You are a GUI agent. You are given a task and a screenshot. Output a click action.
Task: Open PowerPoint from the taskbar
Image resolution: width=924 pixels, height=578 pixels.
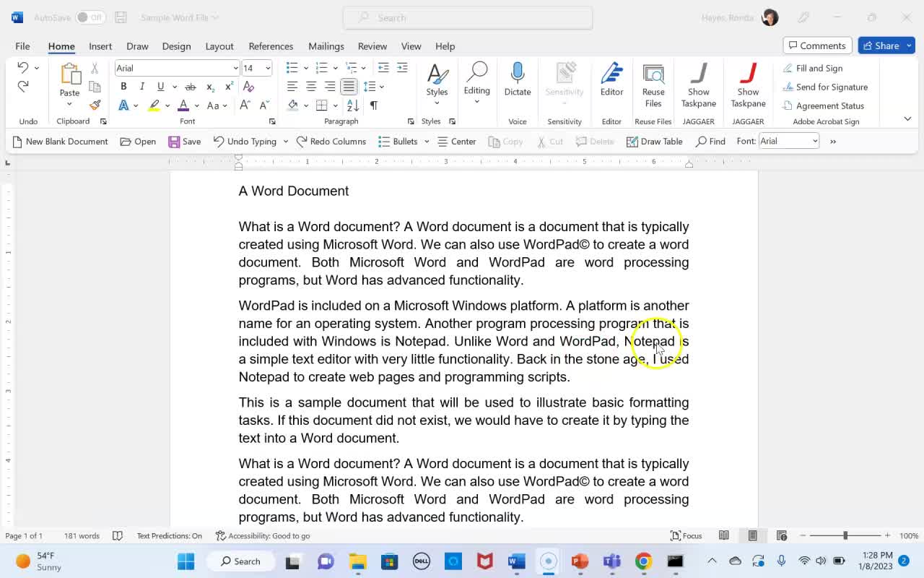click(580, 561)
